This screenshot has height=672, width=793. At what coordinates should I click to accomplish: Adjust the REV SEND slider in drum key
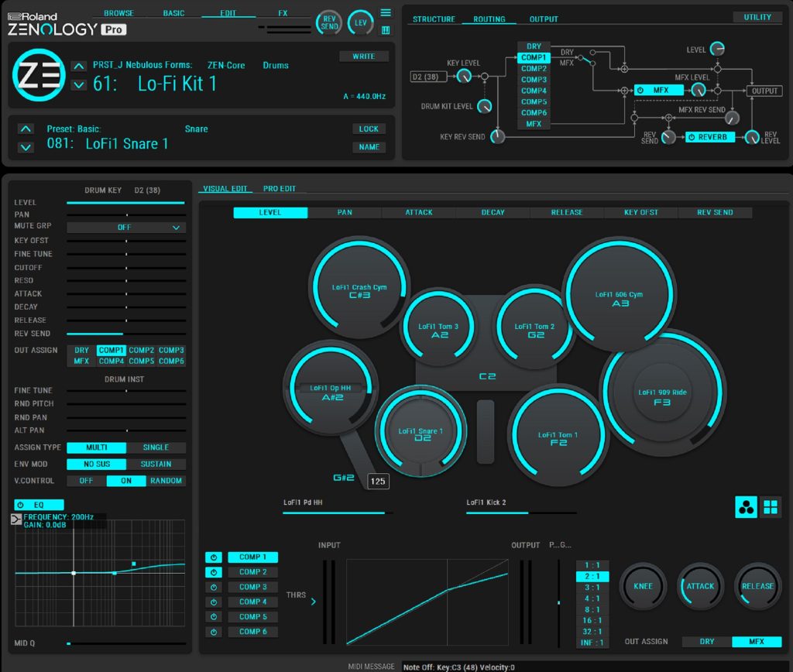point(126,334)
